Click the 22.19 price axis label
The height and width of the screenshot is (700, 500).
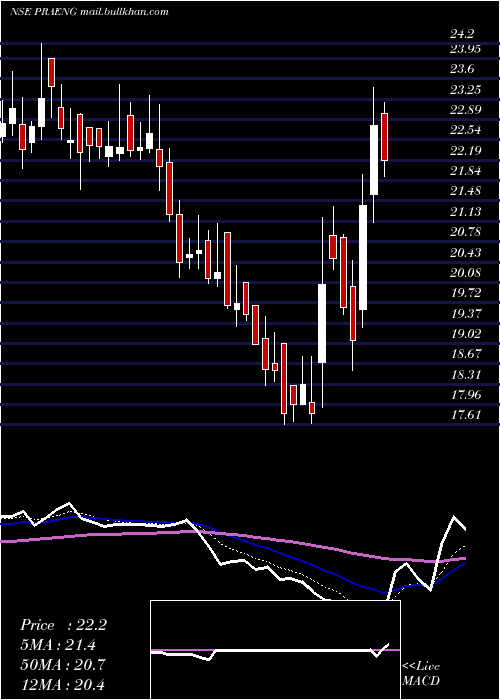pos(465,150)
